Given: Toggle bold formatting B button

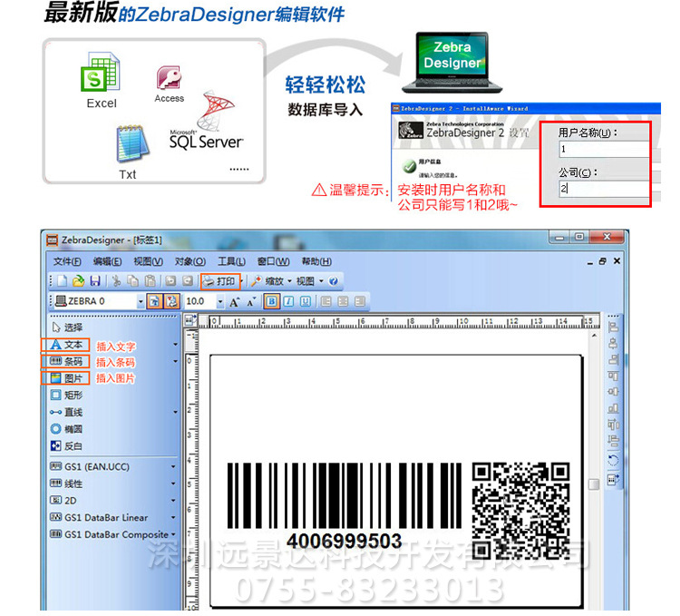Looking at the screenshot, I should (271, 301).
